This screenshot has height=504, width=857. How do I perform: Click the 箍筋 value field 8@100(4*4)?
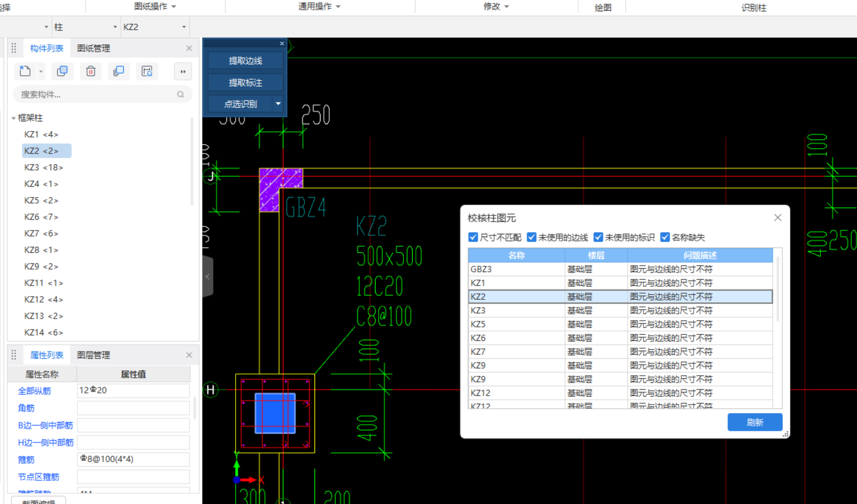coord(133,459)
